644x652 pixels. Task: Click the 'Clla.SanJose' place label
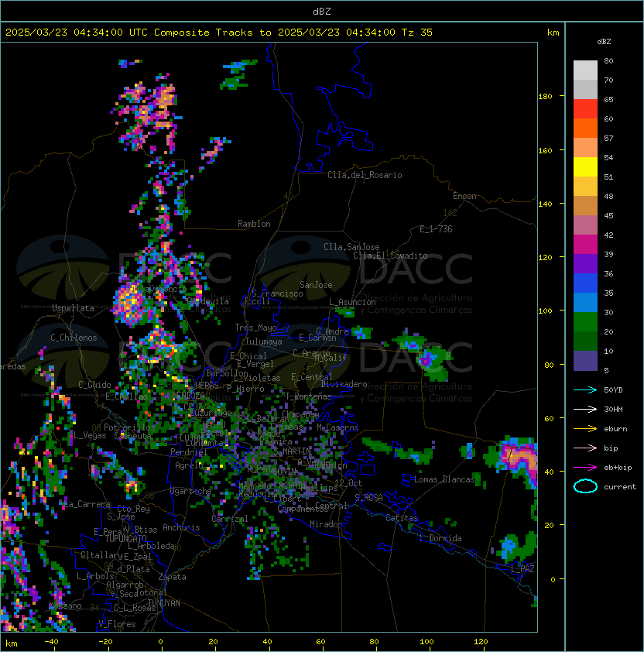tap(351, 247)
